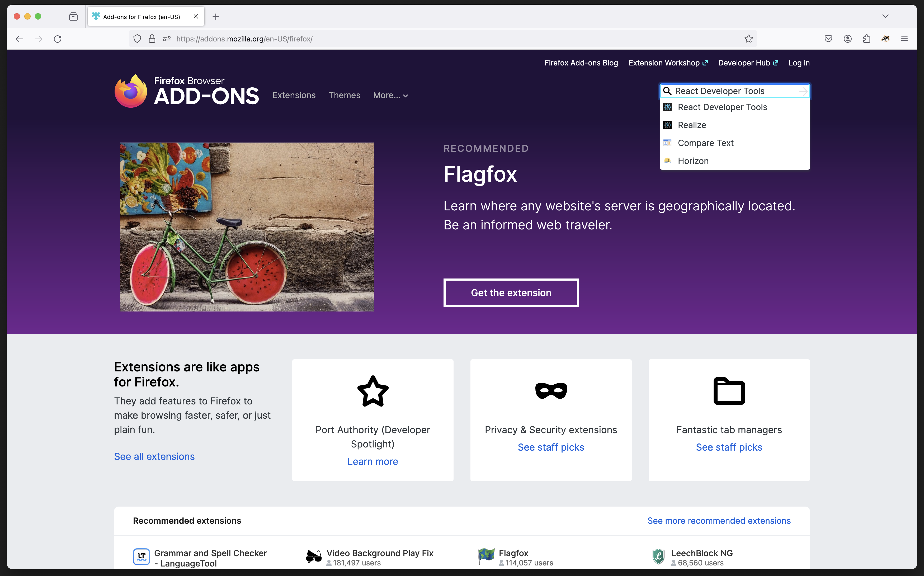Open the Extensions section
Viewport: 924px width, 576px height.
coord(294,95)
